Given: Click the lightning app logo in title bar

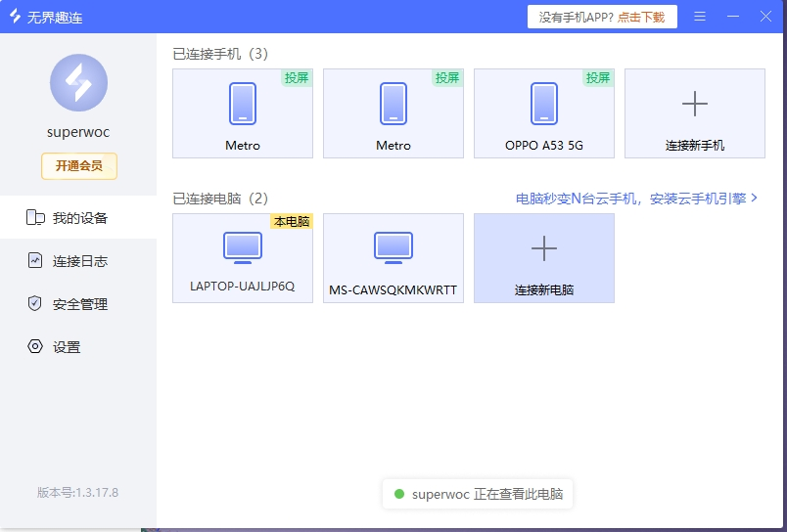Looking at the screenshot, I should 15,16.
